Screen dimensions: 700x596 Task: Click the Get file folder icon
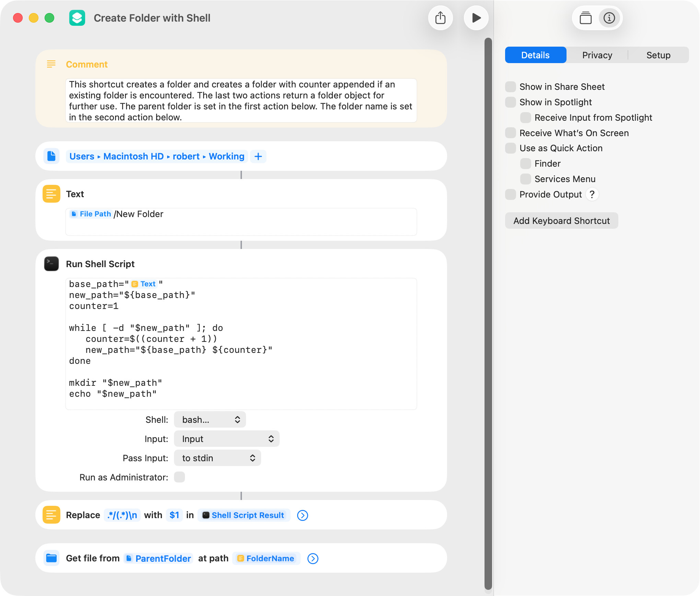coord(51,558)
